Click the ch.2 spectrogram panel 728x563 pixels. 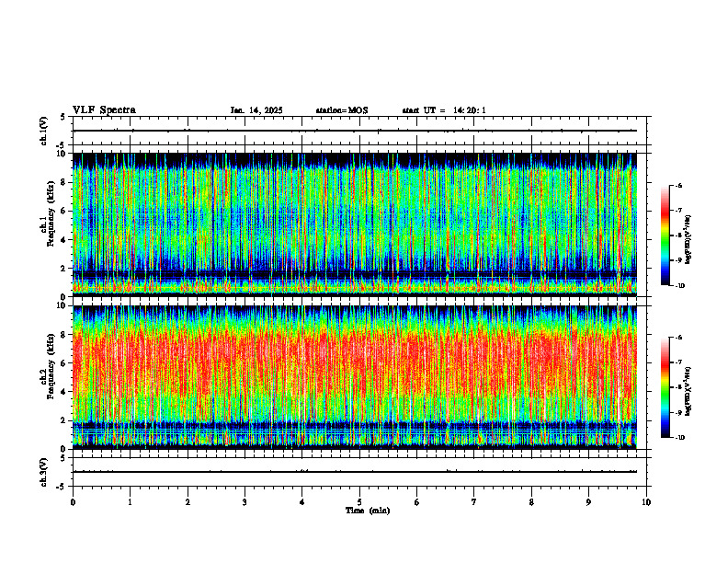pyautogui.click(x=355, y=377)
